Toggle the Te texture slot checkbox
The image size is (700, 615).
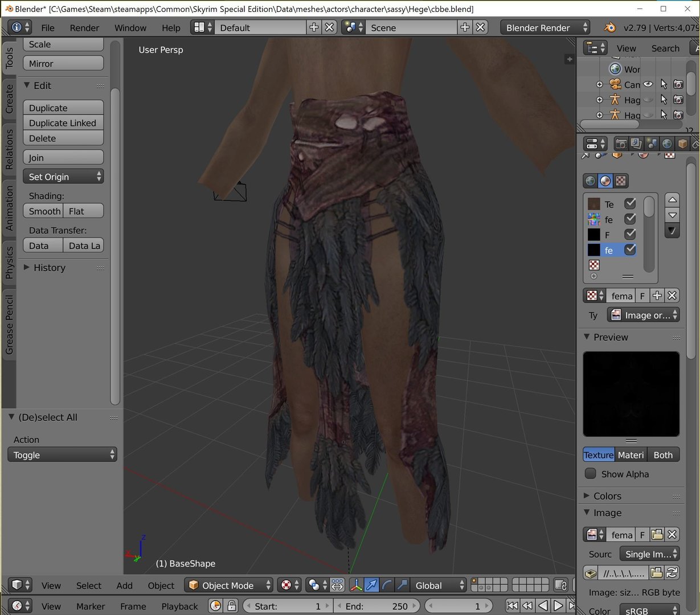point(630,203)
